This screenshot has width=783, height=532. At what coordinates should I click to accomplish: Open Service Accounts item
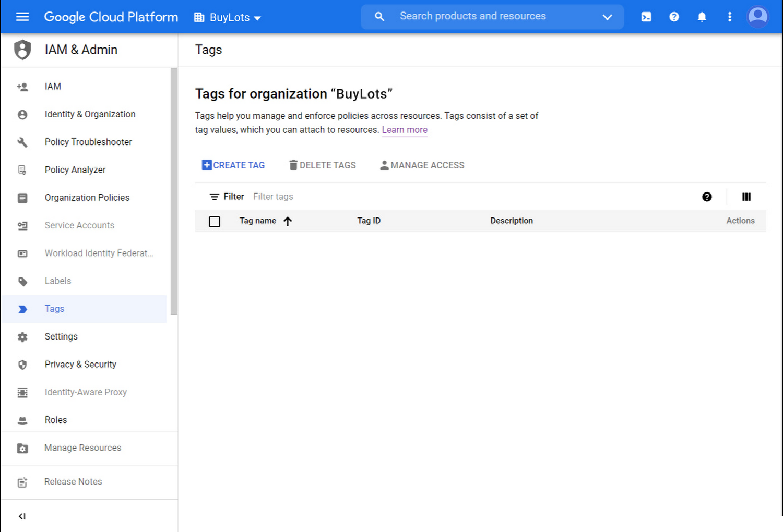point(79,225)
